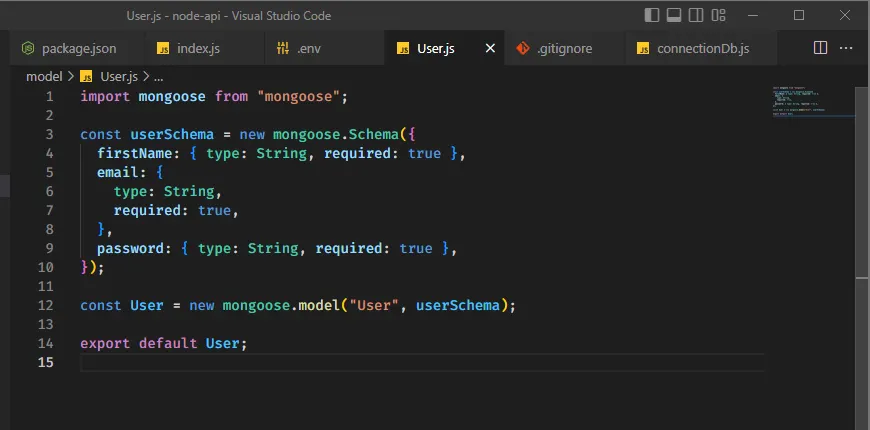Expand the breadcrumb ellipsis symbols

[x=158, y=77]
